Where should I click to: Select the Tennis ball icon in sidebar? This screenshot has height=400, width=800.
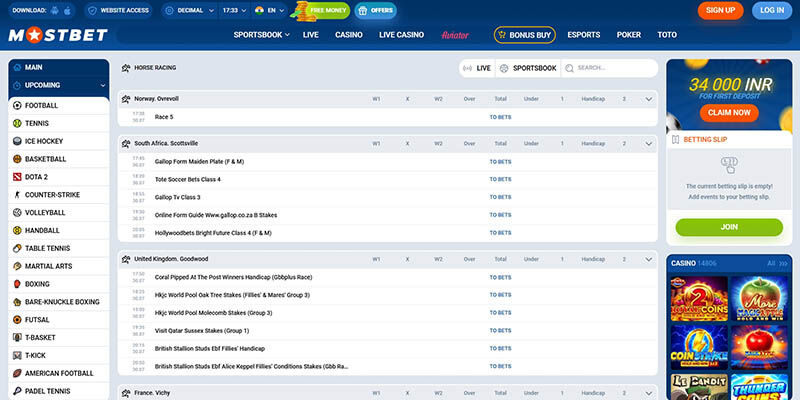click(x=17, y=123)
